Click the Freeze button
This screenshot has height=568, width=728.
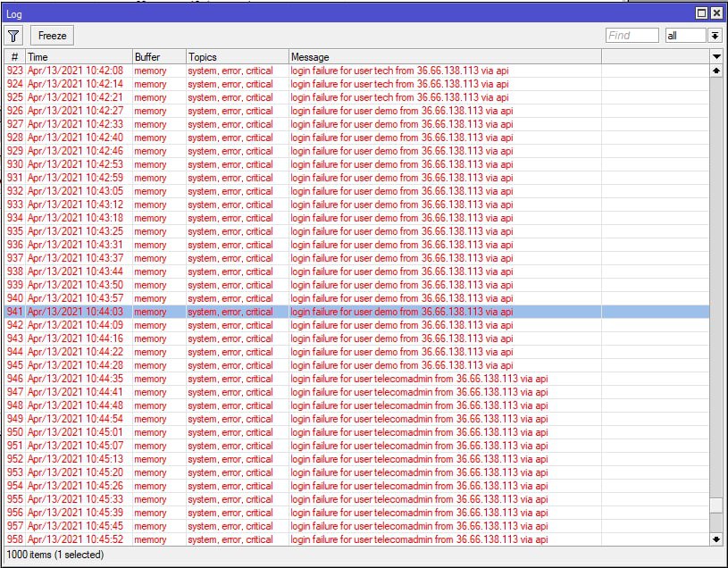coord(52,36)
